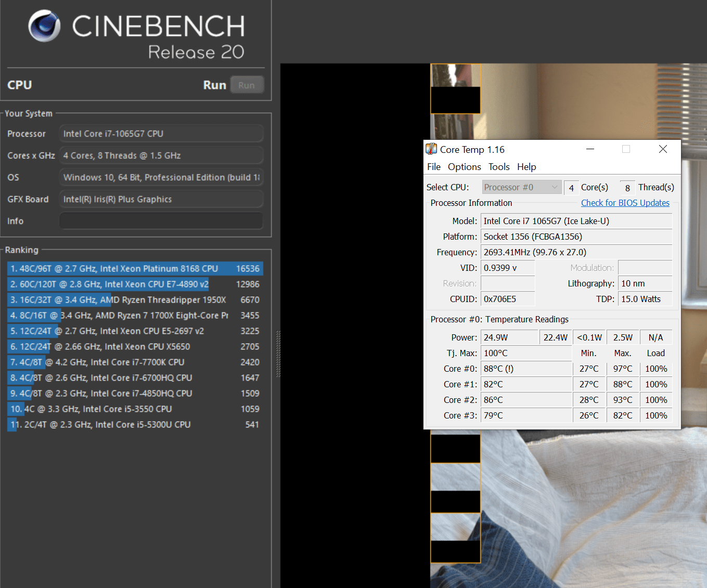The image size is (707, 588).
Task: Open the Help menu in Core Temp
Action: pos(526,167)
